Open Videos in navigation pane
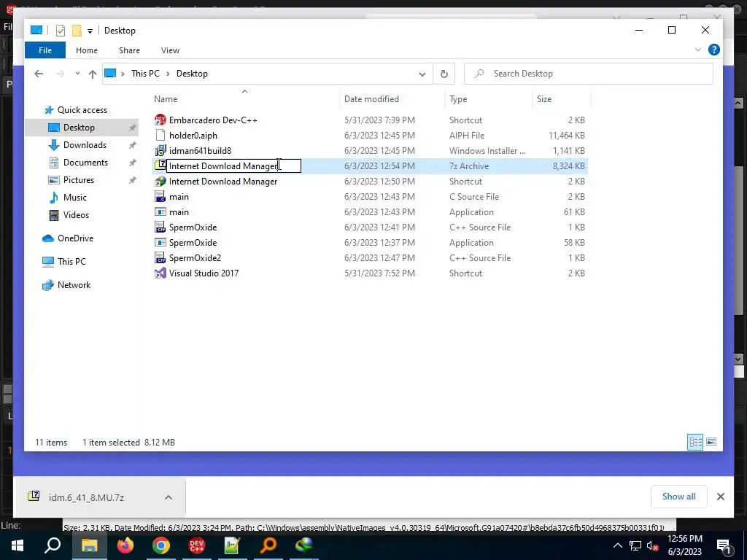 (x=76, y=215)
